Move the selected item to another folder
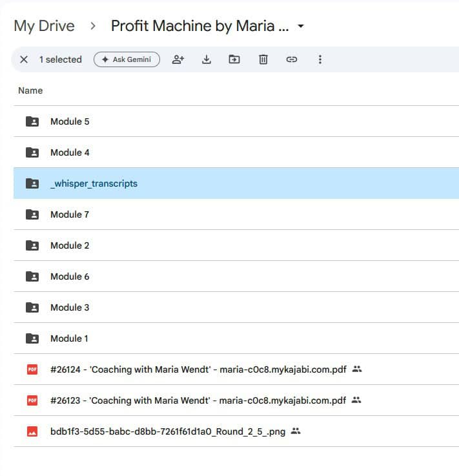 coord(234,59)
